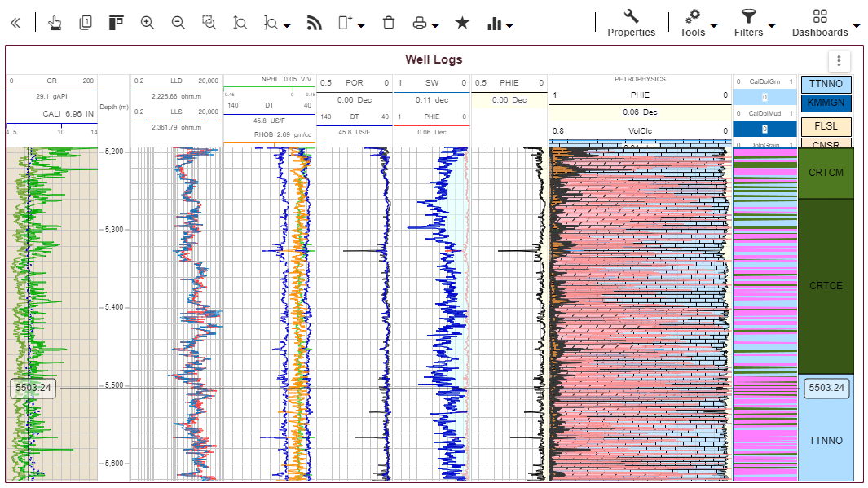Open the add track dropdown arrow

pyautogui.click(x=361, y=25)
